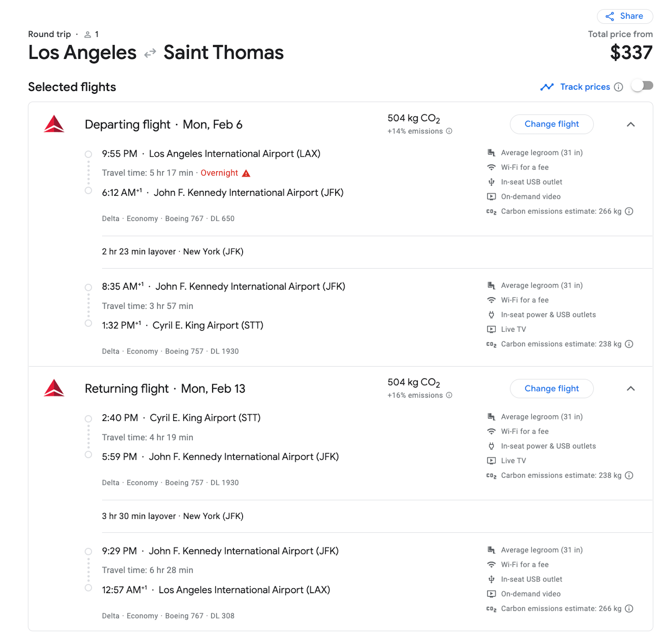Collapse the returning flight details

coord(631,388)
